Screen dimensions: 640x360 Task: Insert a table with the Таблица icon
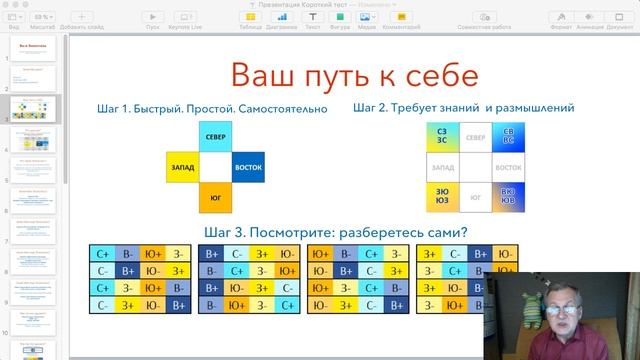point(251,17)
